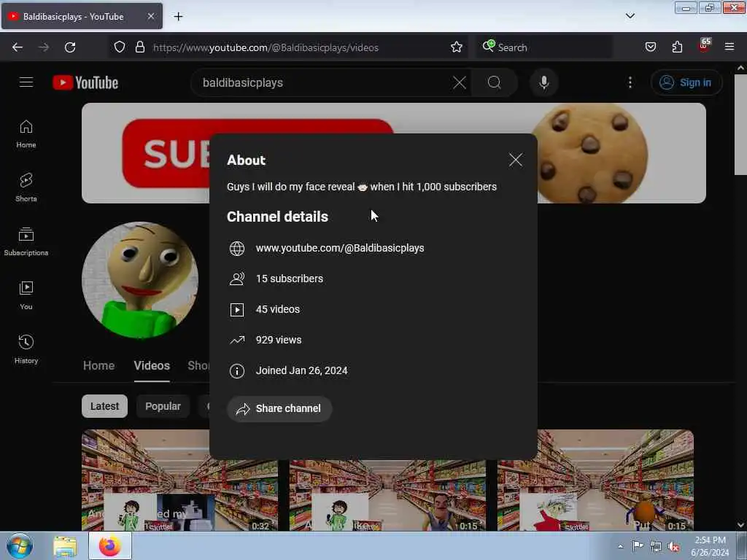
Task: Open the Windows Start menu
Action: click(x=19, y=545)
